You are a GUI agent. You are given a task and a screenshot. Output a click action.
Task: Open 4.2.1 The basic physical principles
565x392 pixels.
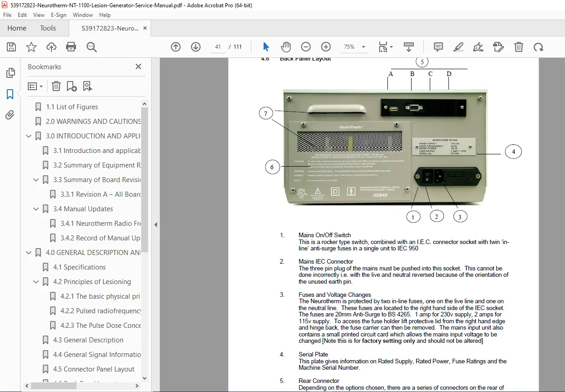(x=101, y=296)
